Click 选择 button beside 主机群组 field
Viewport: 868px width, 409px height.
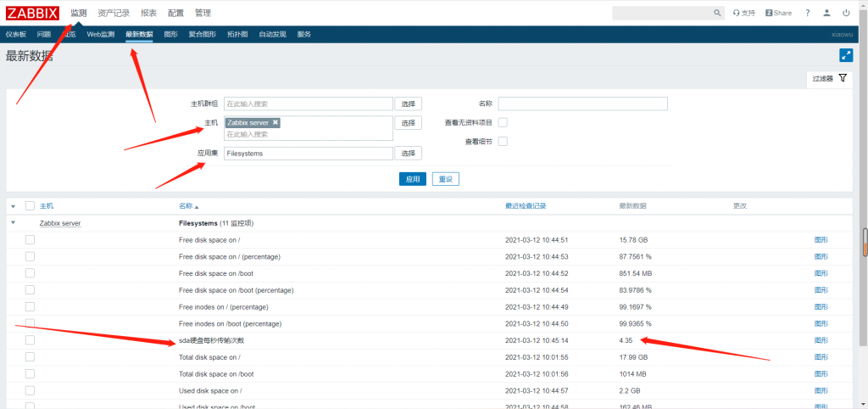pyautogui.click(x=409, y=104)
